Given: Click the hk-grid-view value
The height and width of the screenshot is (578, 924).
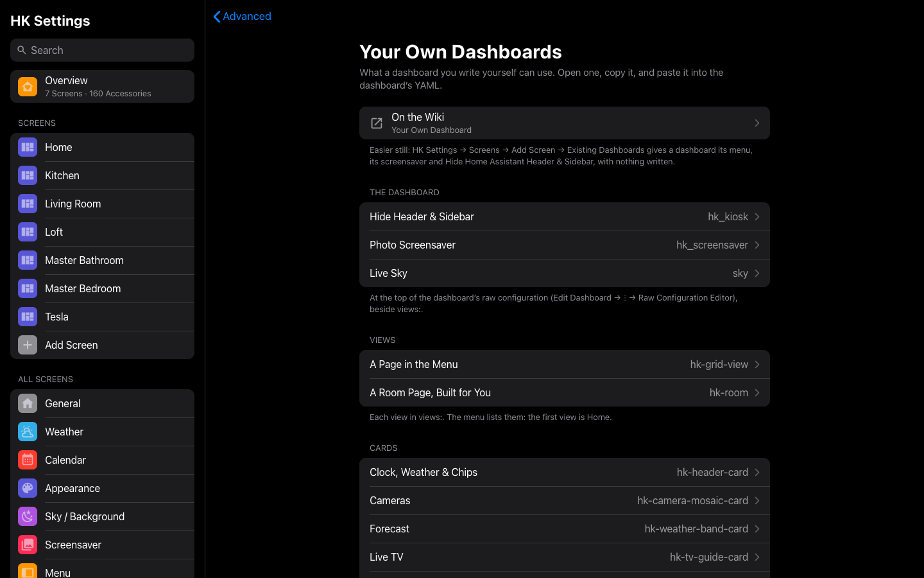Looking at the screenshot, I should (x=719, y=365).
